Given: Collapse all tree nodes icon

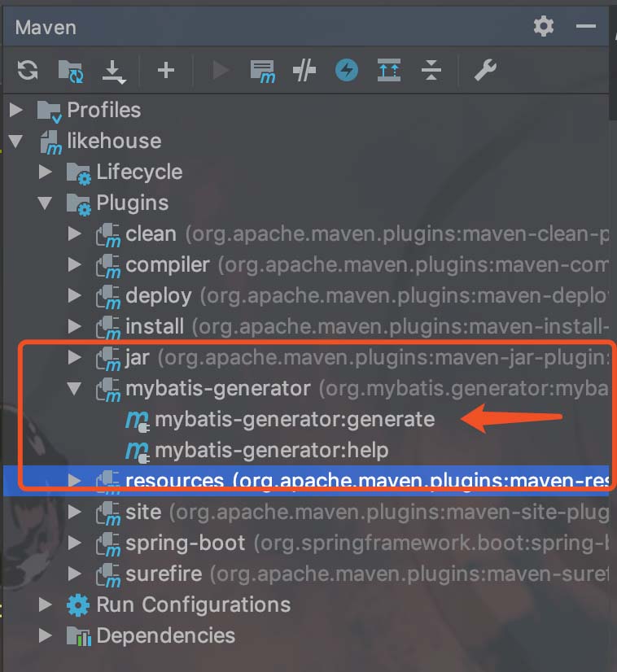Looking at the screenshot, I should click(431, 70).
